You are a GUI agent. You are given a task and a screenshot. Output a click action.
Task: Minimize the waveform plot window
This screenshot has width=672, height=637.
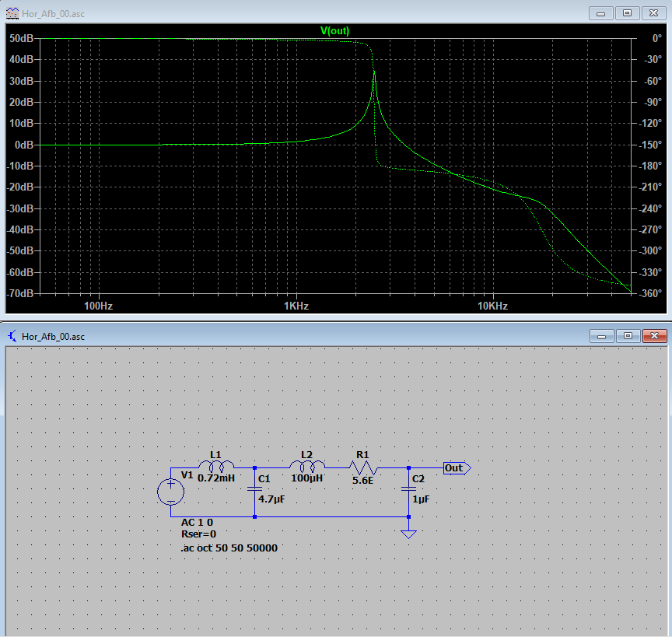[x=601, y=13]
